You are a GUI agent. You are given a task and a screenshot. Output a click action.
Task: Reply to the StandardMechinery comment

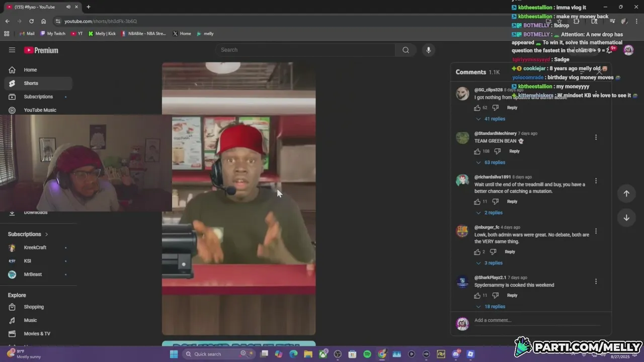514,151
